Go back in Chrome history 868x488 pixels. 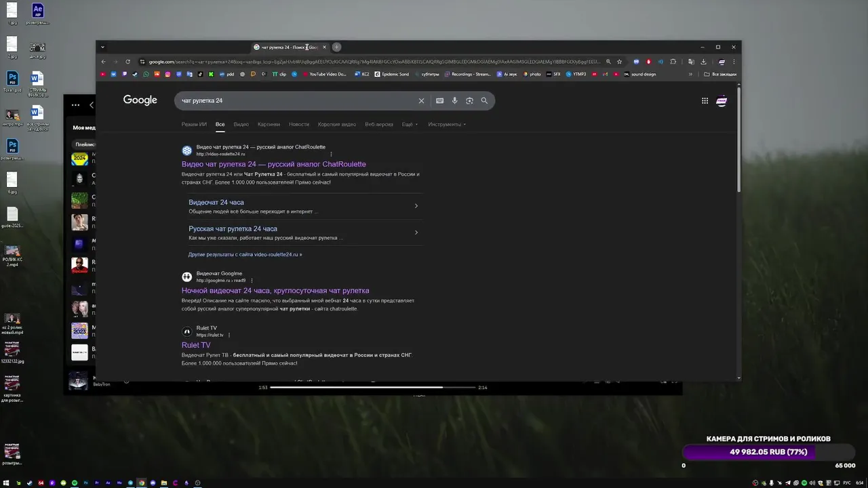104,62
